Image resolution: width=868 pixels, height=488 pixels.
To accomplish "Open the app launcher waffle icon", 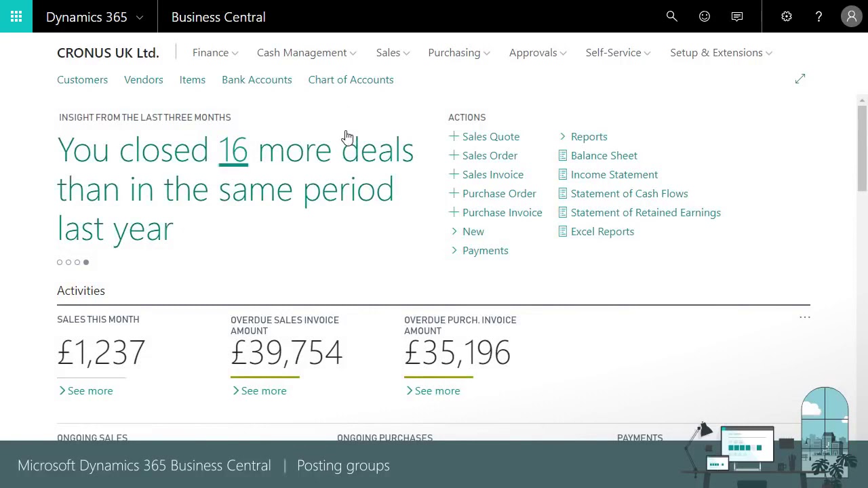I will [x=16, y=16].
